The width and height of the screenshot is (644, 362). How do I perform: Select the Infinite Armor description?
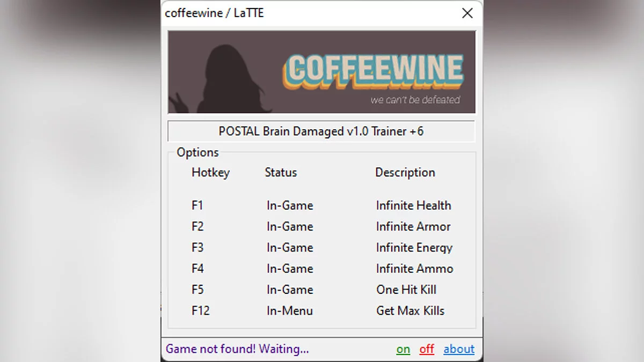click(x=413, y=226)
